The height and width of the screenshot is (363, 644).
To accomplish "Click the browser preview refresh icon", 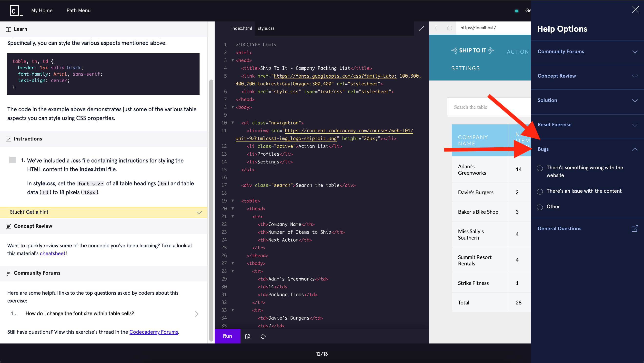I will click(449, 28).
